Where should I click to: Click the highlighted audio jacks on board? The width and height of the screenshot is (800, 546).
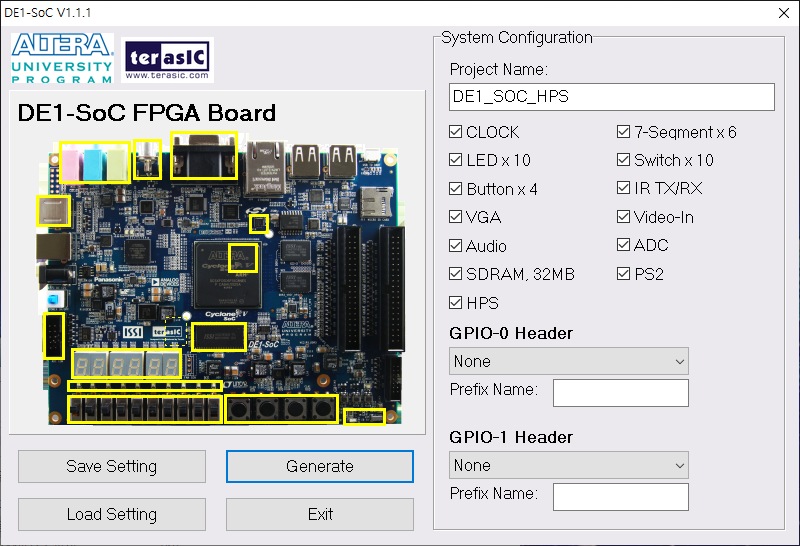95,163
